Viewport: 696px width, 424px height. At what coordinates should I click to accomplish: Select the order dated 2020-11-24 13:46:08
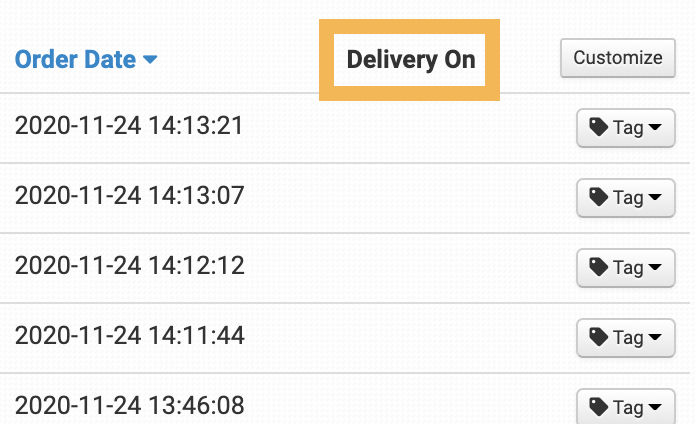click(x=129, y=405)
